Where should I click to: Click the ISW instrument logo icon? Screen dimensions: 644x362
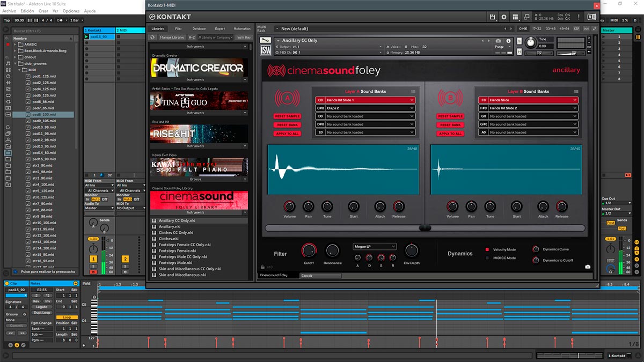[x=266, y=50]
